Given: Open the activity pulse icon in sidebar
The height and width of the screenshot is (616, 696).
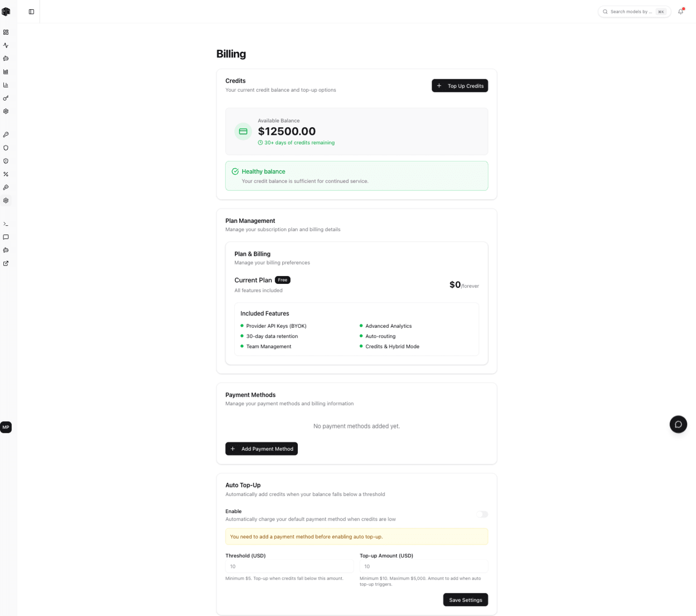Looking at the screenshot, I should (x=6, y=45).
